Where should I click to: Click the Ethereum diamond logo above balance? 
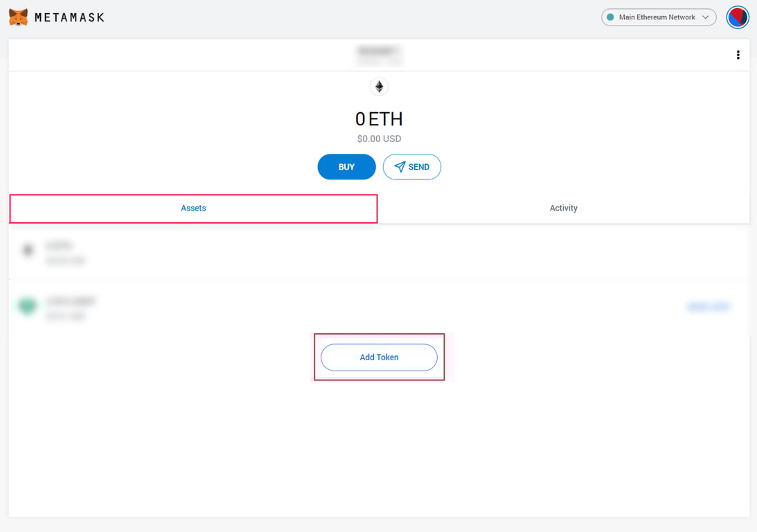coord(379,87)
